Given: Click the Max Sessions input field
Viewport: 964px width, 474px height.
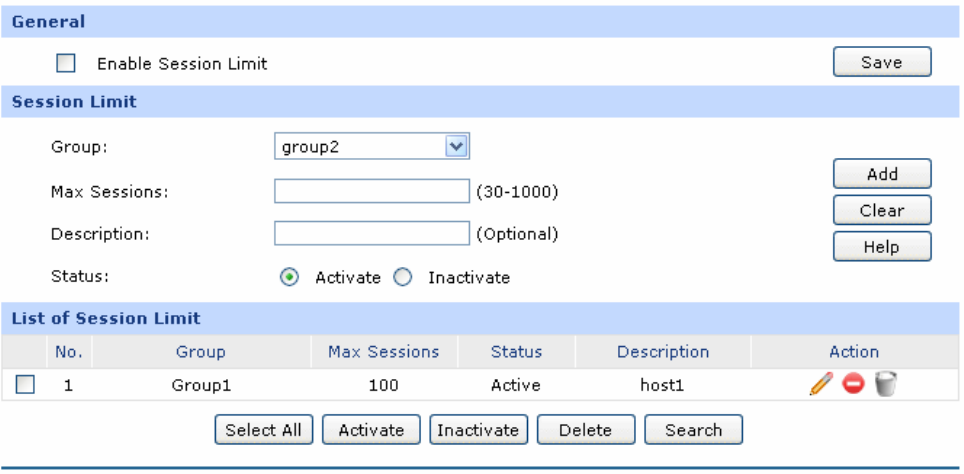Looking at the screenshot, I should click(x=371, y=192).
